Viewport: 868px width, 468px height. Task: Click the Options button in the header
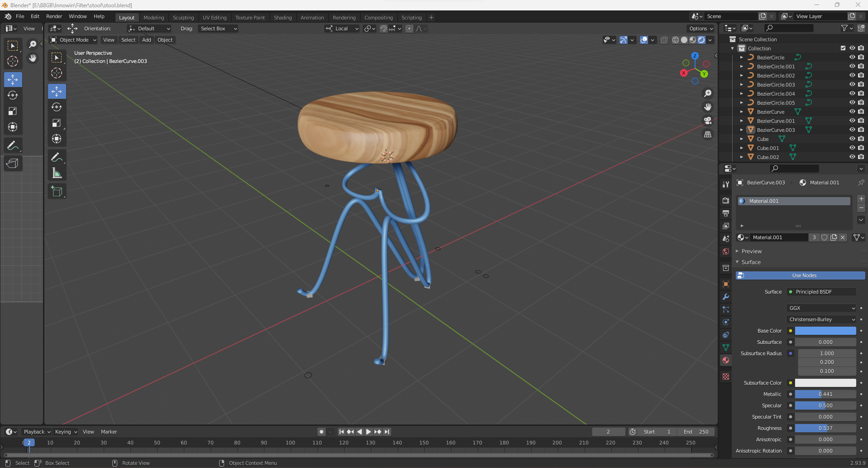pyautogui.click(x=700, y=29)
